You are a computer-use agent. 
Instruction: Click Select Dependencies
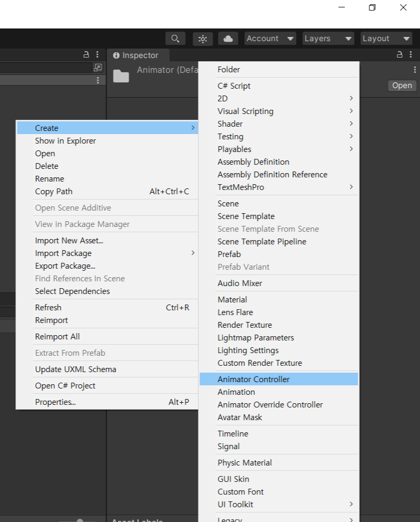[x=108, y=291]
